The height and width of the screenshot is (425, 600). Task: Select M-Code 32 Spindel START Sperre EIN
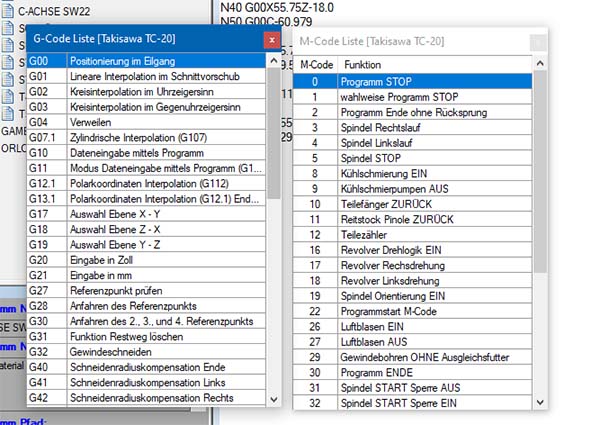tap(412, 403)
